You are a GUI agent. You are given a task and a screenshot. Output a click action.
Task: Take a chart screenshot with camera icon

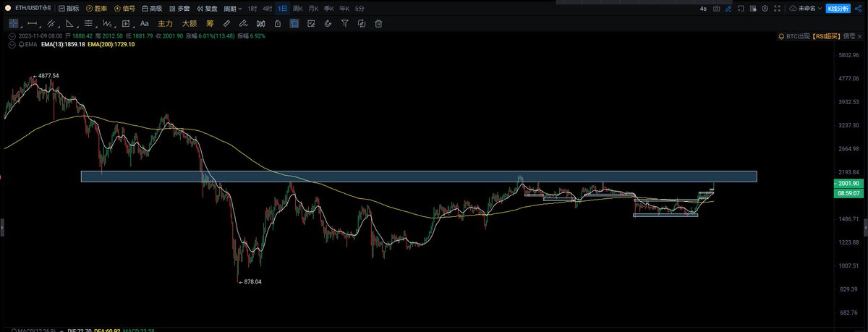pyautogui.click(x=716, y=9)
